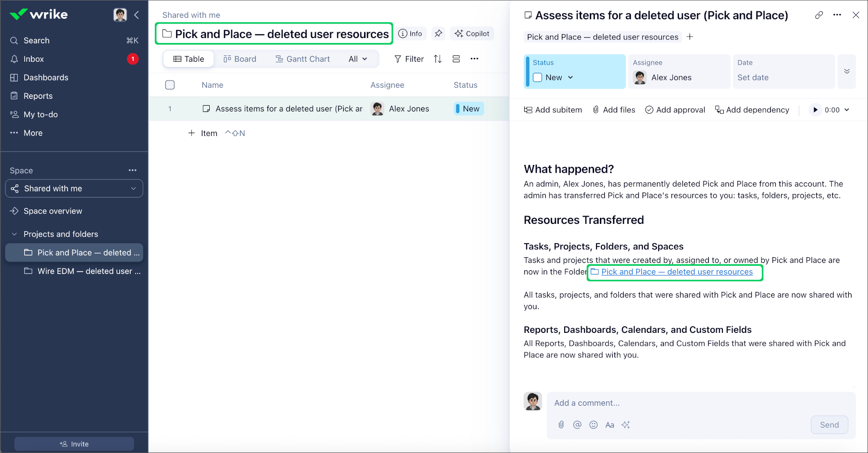The image size is (868, 453).
Task: Click the attach file paperclip in comment box
Action: (x=561, y=425)
